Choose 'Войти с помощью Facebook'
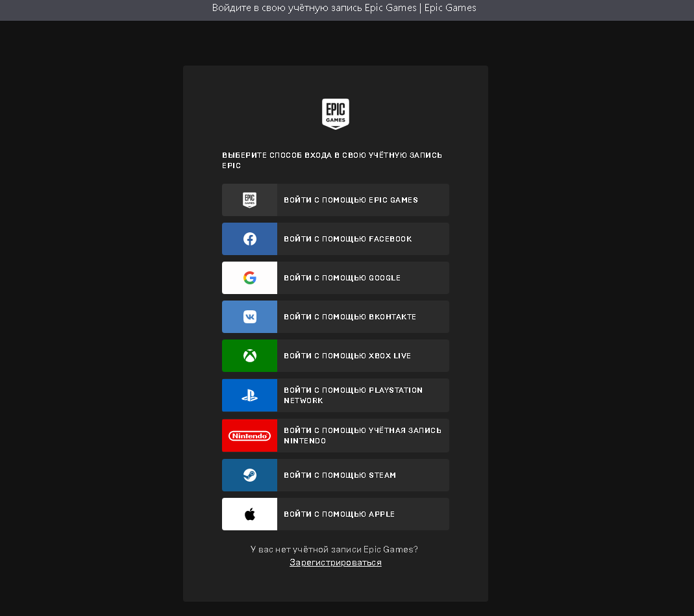The width and height of the screenshot is (694, 616). (x=336, y=239)
